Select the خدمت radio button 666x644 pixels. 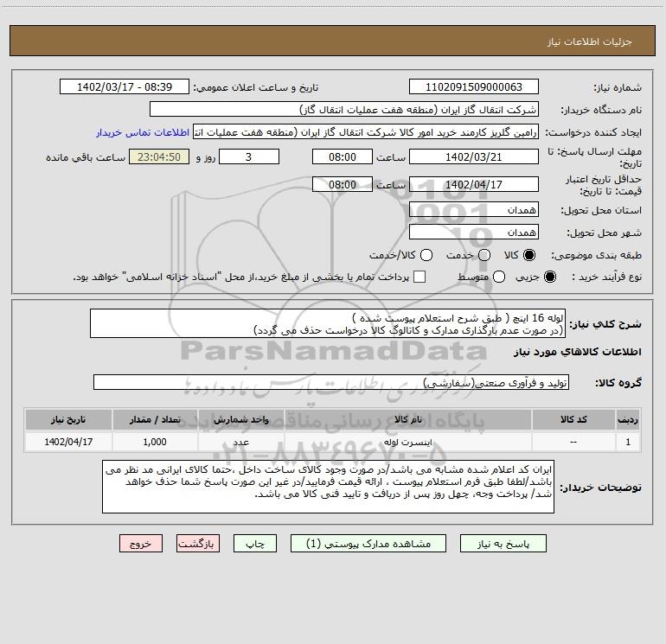[484, 255]
